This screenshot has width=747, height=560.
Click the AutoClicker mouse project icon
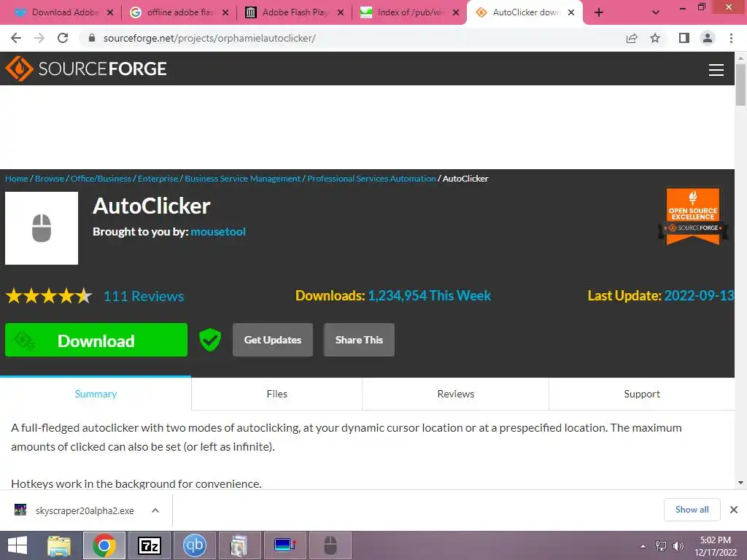coord(42,228)
